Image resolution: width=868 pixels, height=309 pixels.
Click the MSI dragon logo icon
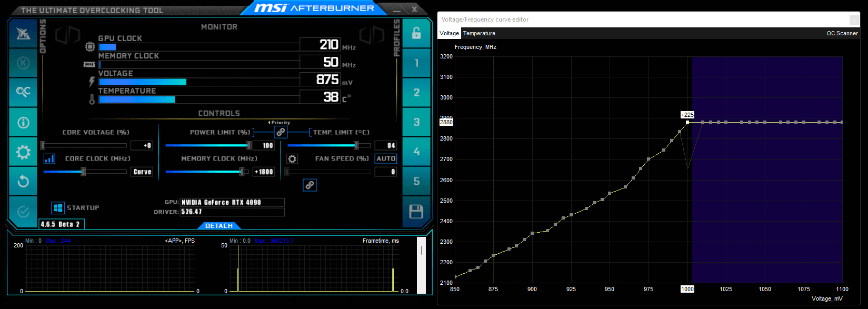point(23,34)
